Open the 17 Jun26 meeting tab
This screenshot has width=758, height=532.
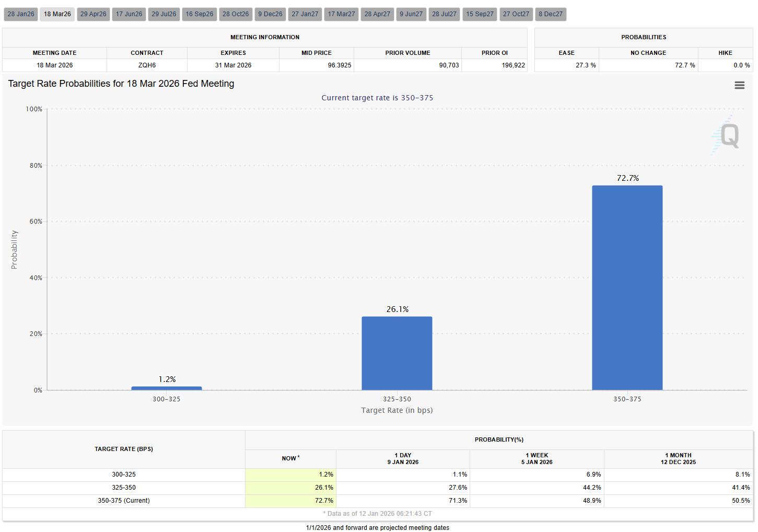click(x=129, y=14)
